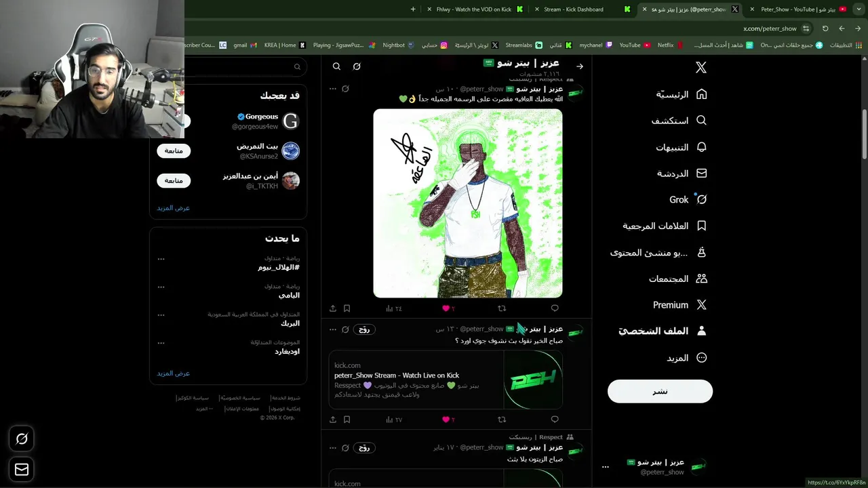Follow أيمن بن عبدالعزيز @i_TKTKH

coord(174,180)
